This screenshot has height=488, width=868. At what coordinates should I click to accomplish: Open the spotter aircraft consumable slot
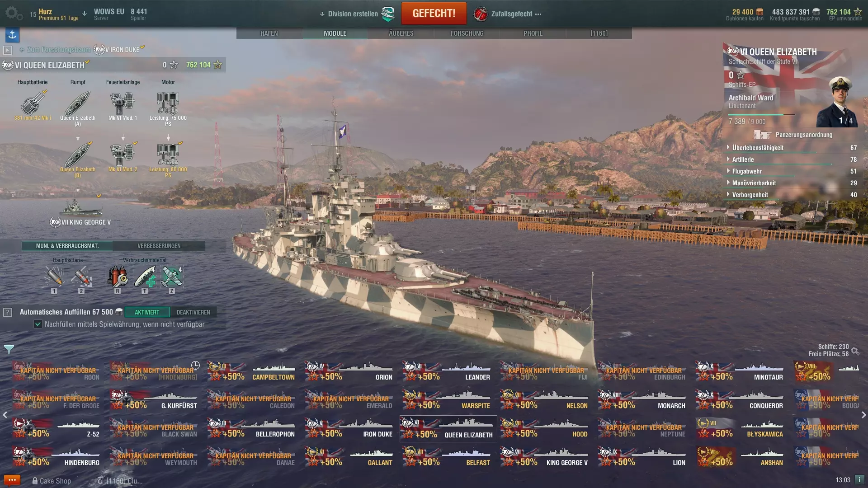pos(172,277)
